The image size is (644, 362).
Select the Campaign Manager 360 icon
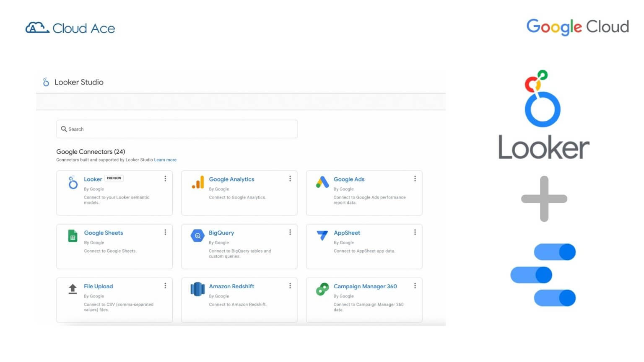[322, 289]
